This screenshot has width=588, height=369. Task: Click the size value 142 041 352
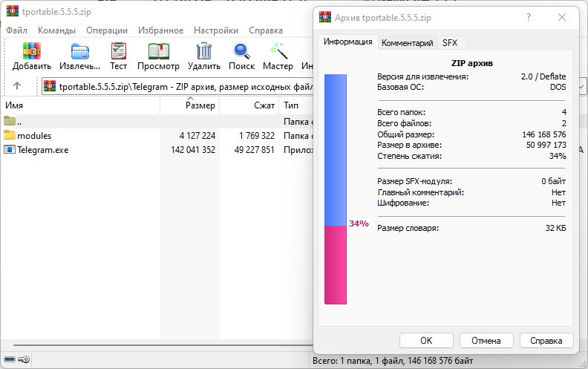193,150
